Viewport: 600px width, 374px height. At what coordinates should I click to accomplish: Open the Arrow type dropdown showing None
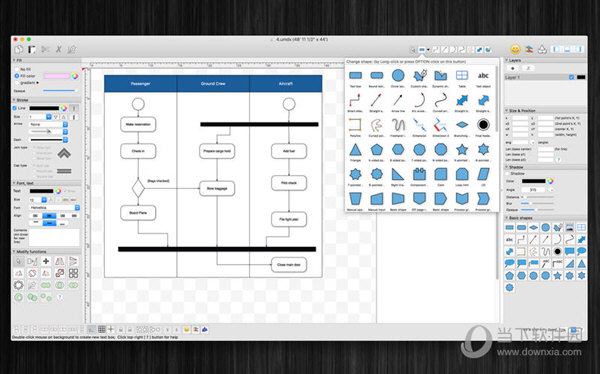point(48,124)
